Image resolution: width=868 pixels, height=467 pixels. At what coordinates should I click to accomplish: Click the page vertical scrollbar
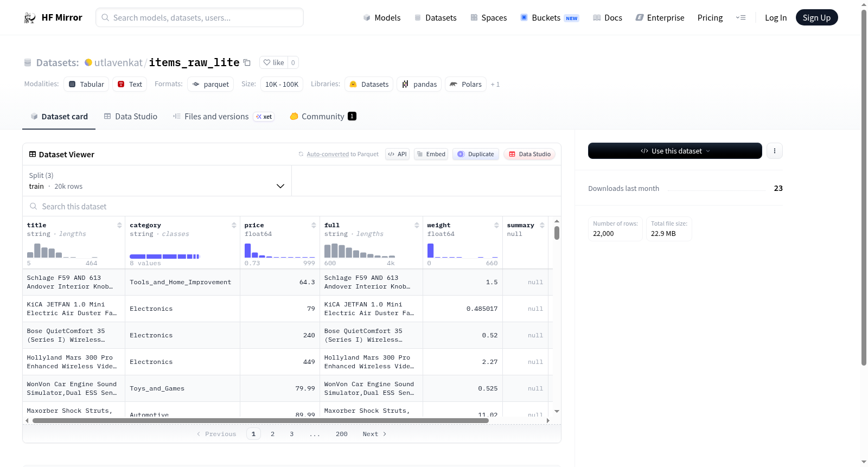tap(864, 187)
